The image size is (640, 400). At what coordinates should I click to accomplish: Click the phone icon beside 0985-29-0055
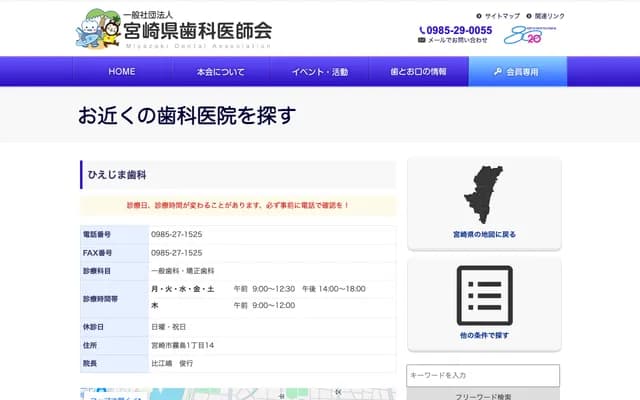point(422,30)
